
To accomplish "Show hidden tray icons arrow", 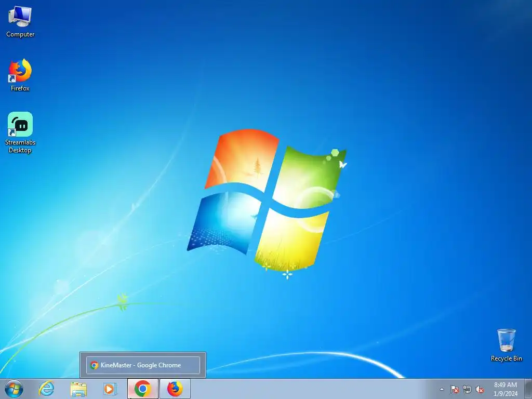I will [x=442, y=389].
